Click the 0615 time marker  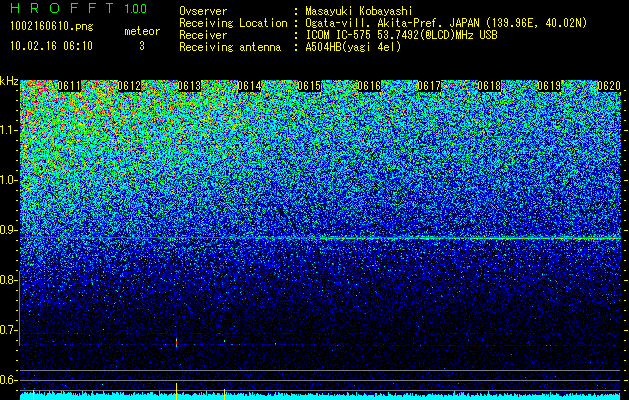[x=309, y=86]
